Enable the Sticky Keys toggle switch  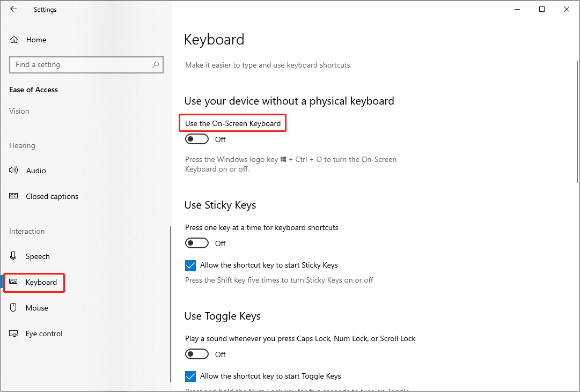(197, 243)
